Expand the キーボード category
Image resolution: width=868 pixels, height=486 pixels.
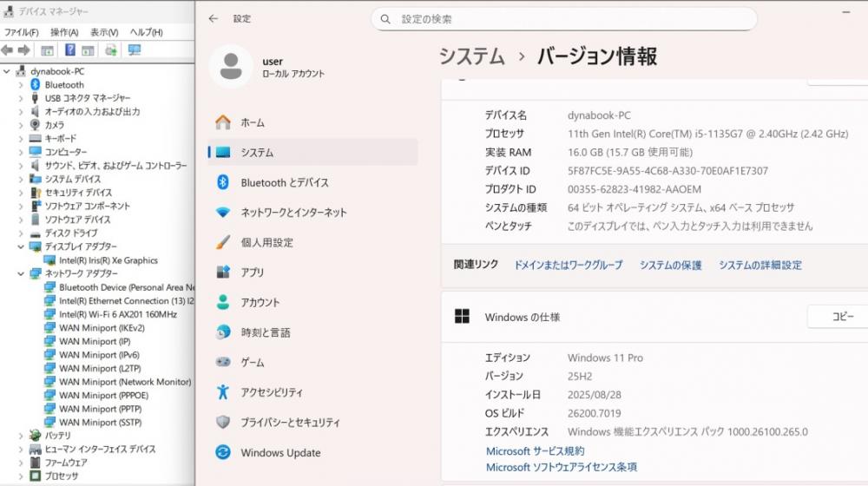pos(21,139)
